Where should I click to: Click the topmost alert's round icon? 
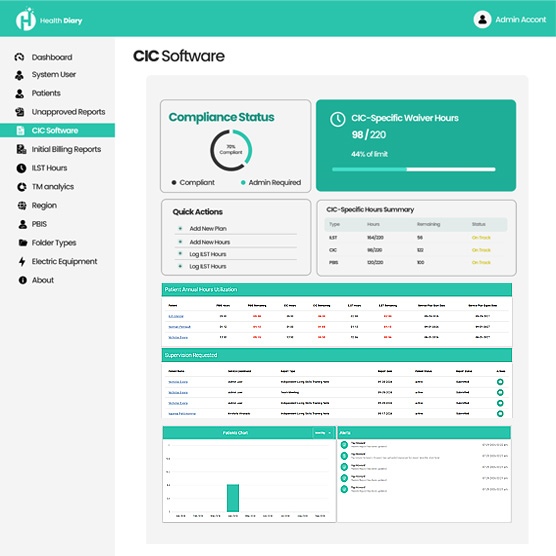tap(344, 445)
